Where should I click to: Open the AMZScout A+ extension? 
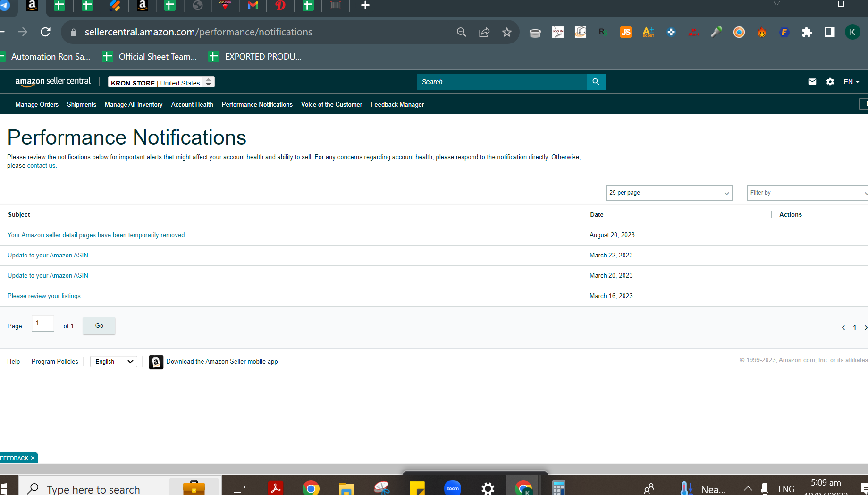(649, 32)
